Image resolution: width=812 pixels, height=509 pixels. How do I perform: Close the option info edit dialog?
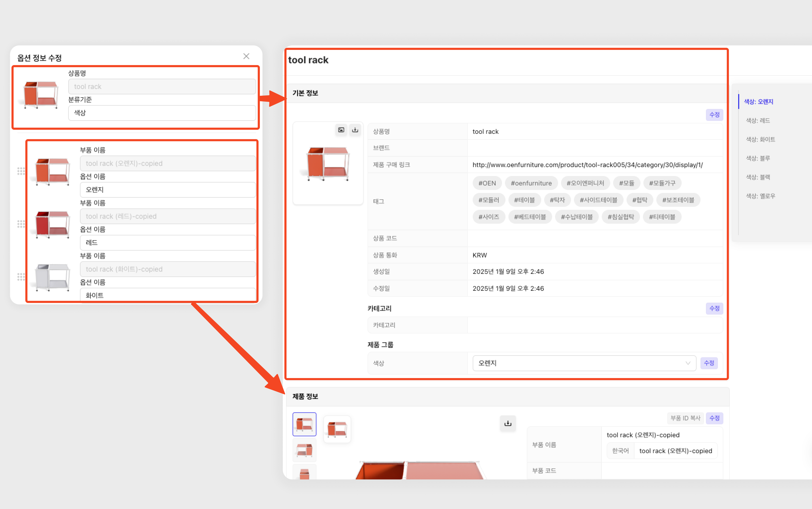[x=246, y=56]
